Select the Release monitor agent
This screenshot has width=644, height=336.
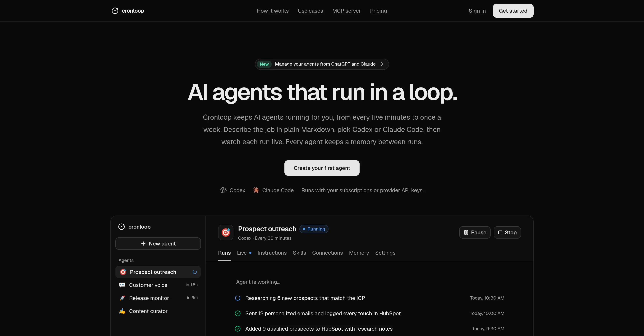(x=158, y=298)
